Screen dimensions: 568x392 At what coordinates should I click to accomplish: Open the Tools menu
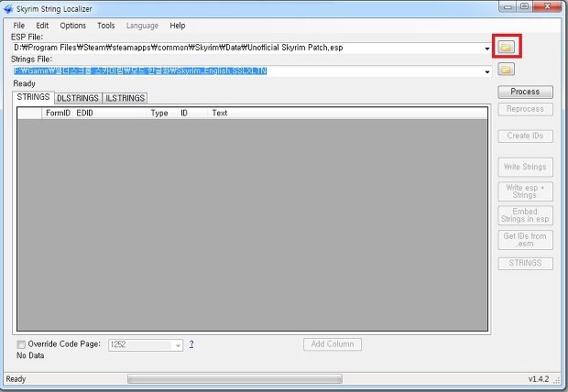(x=105, y=26)
